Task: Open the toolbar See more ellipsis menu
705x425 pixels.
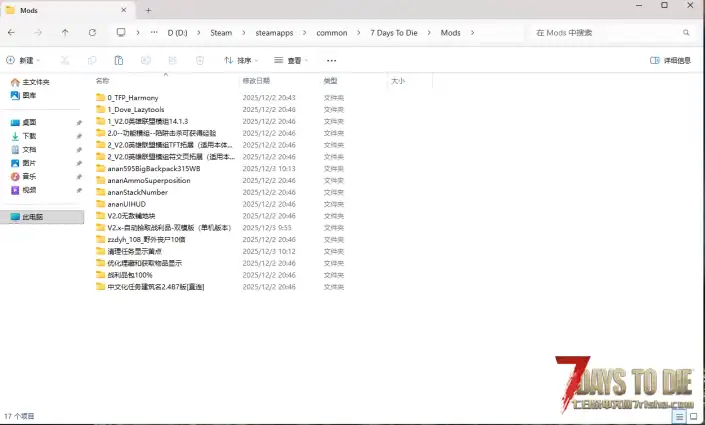Action: pyautogui.click(x=331, y=60)
